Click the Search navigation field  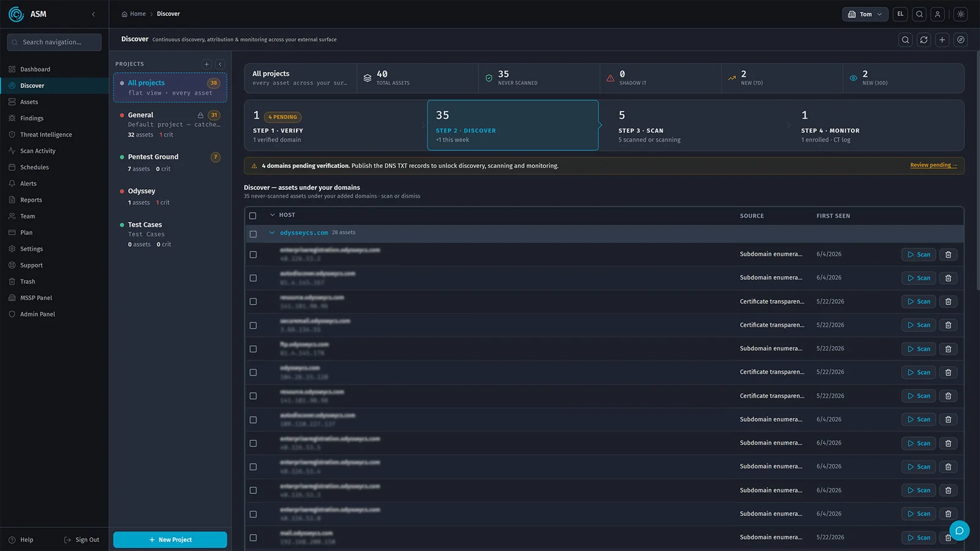point(55,42)
